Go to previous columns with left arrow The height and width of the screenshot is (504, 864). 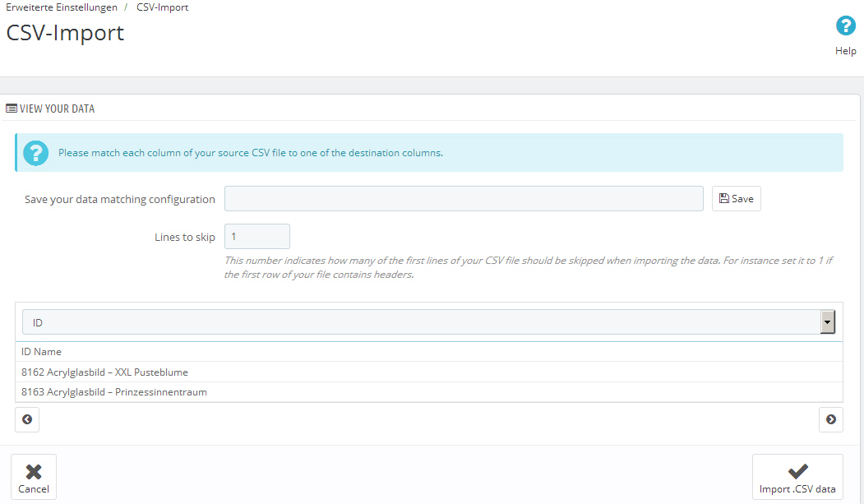click(27, 419)
